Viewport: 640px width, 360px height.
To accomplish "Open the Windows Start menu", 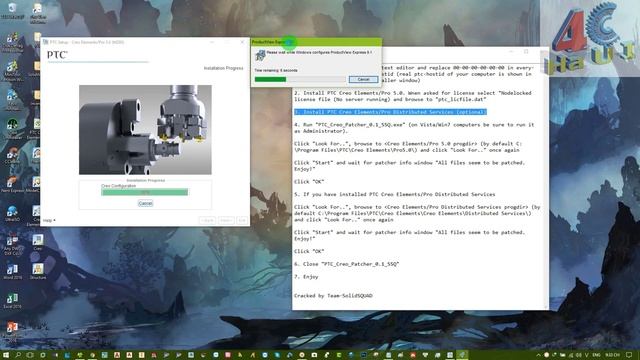I will (6, 355).
